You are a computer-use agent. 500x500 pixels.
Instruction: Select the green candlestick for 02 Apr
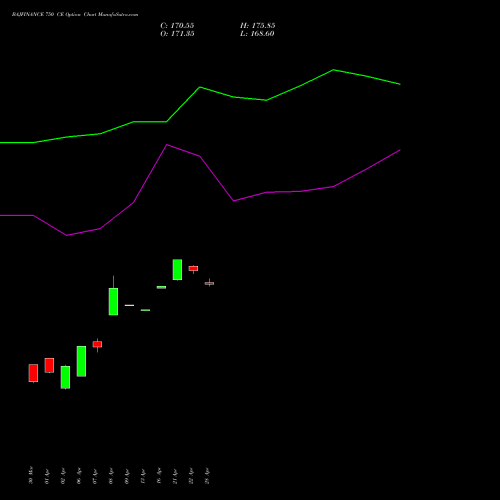pyautogui.click(x=65, y=377)
